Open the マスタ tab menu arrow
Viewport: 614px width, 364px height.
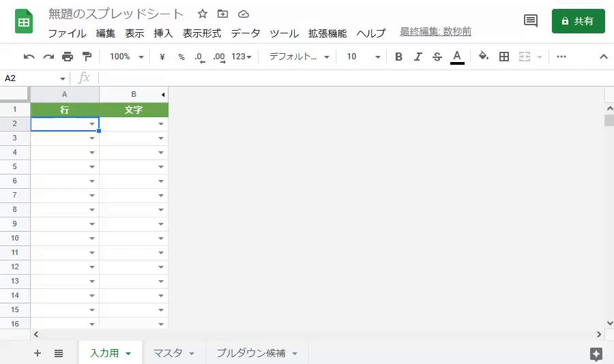pyautogui.click(x=192, y=353)
